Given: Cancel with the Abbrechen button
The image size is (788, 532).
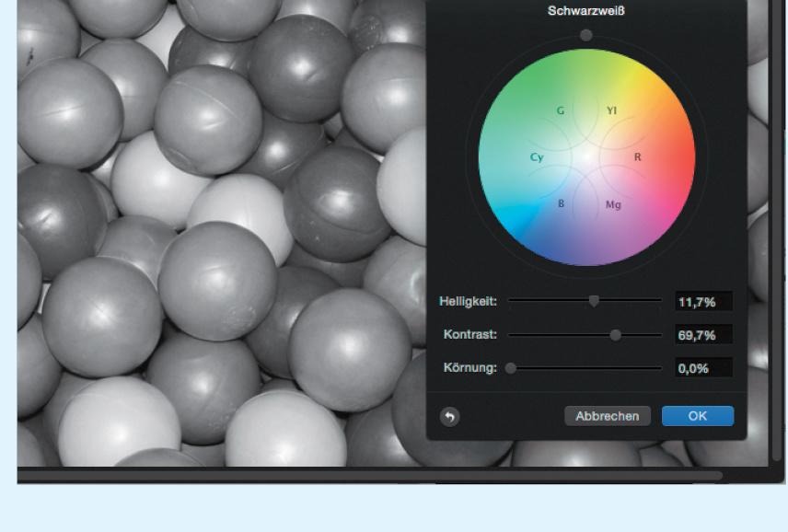Looking at the screenshot, I should click(607, 416).
